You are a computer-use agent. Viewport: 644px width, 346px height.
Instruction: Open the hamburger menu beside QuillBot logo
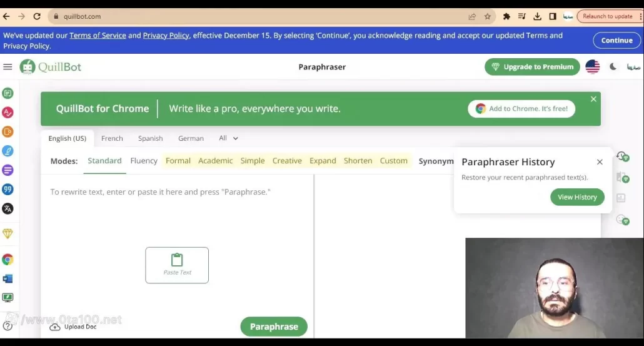[x=8, y=67]
